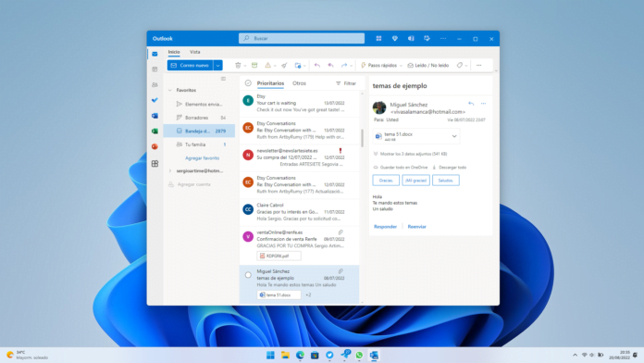Open the categorize tag dropdown arrow
644x363 pixels.
click(x=466, y=66)
